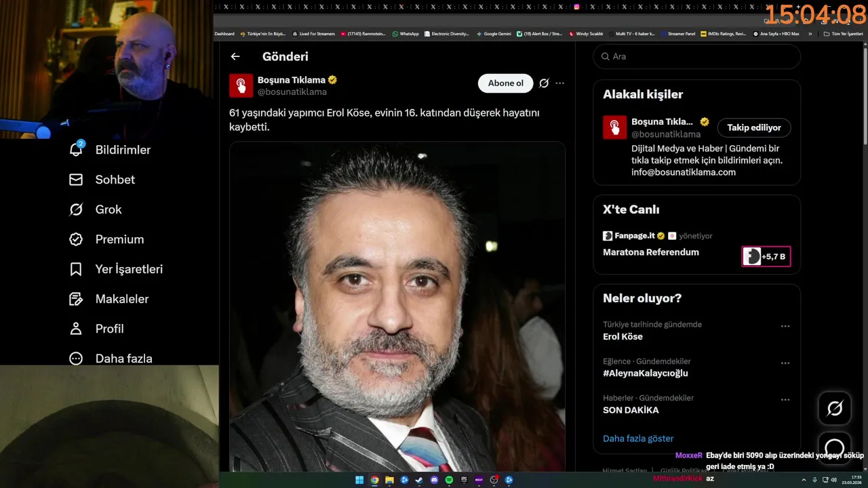This screenshot has height=488, width=868.
Task: Open Steam from the taskbar
Action: 419,480
